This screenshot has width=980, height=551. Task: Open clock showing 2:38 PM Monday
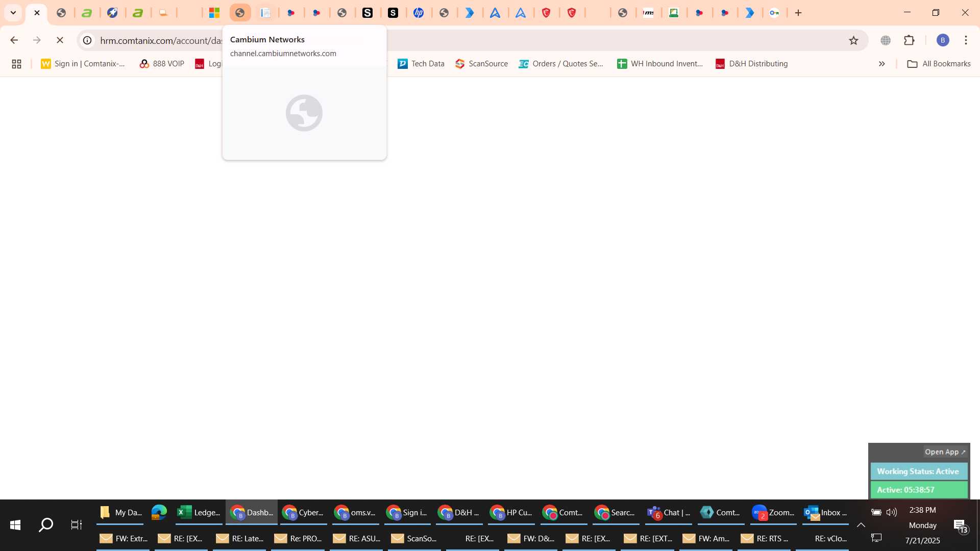click(x=922, y=525)
